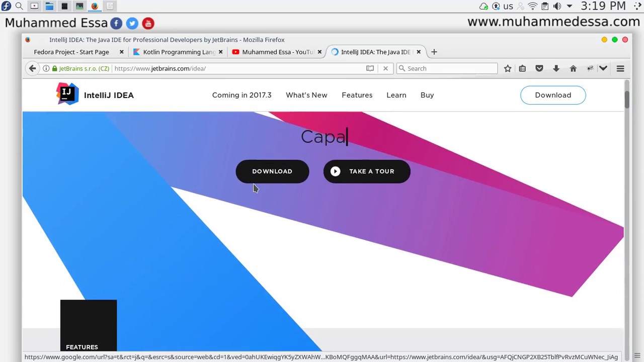This screenshot has width=644, height=362.
Task: Open the Learn section
Action: tap(396, 95)
